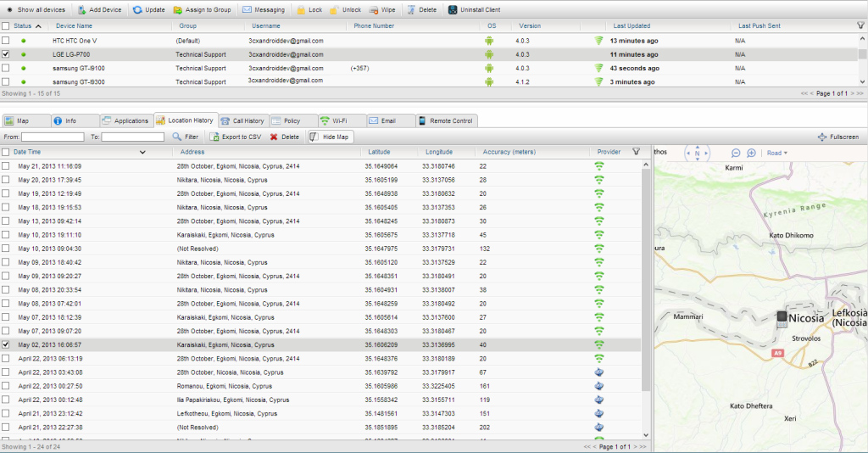Image resolution: width=868 pixels, height=453 pixels.
Task: Check the HTC HTC One V device checkbox
Action: (x=6, y=41)
